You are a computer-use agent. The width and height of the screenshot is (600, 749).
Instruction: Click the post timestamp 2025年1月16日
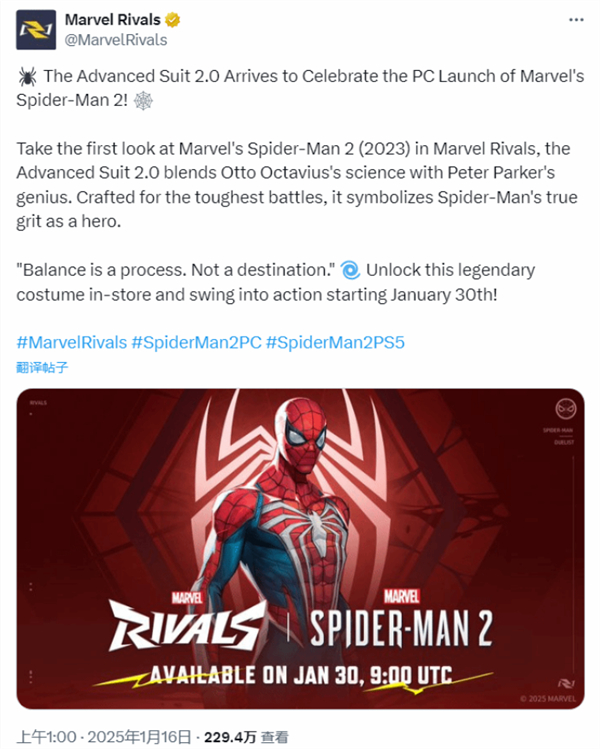click(x=139, y=737)
